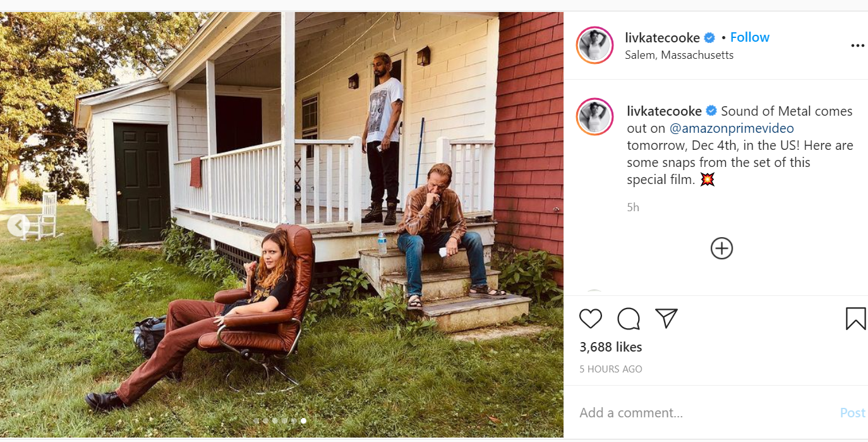Load more comments with plus circle
Image resolution: width=868 pixels, height=442 pixels.
[x=721, y=249]
